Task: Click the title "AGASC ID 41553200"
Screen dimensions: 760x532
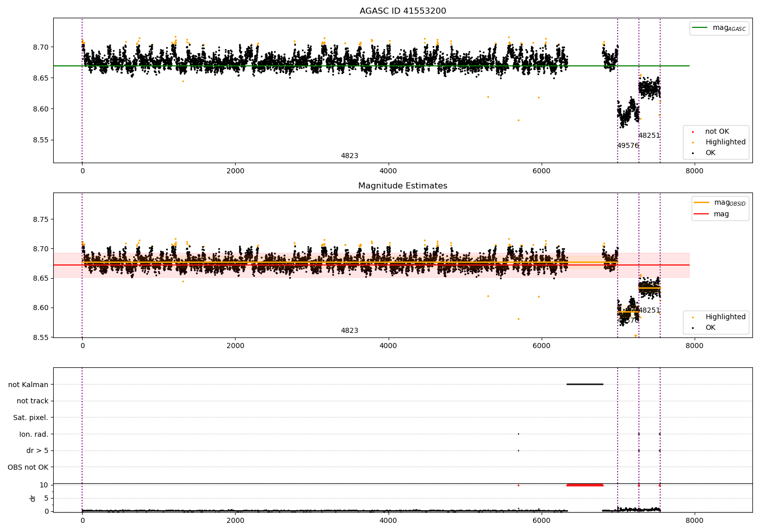Action: click(403, 11)
